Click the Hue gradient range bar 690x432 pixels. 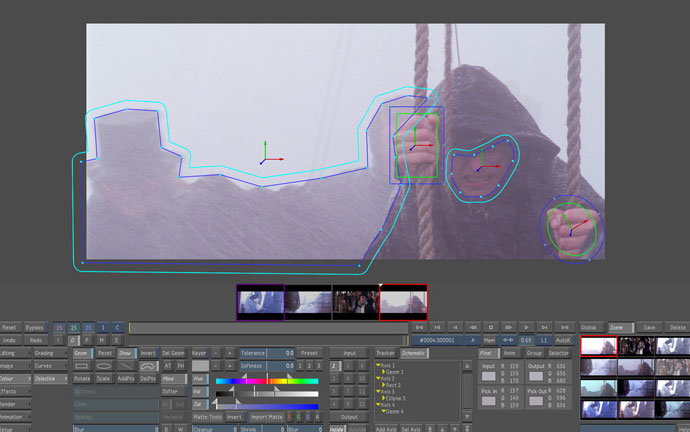click(x=267, y=381)
